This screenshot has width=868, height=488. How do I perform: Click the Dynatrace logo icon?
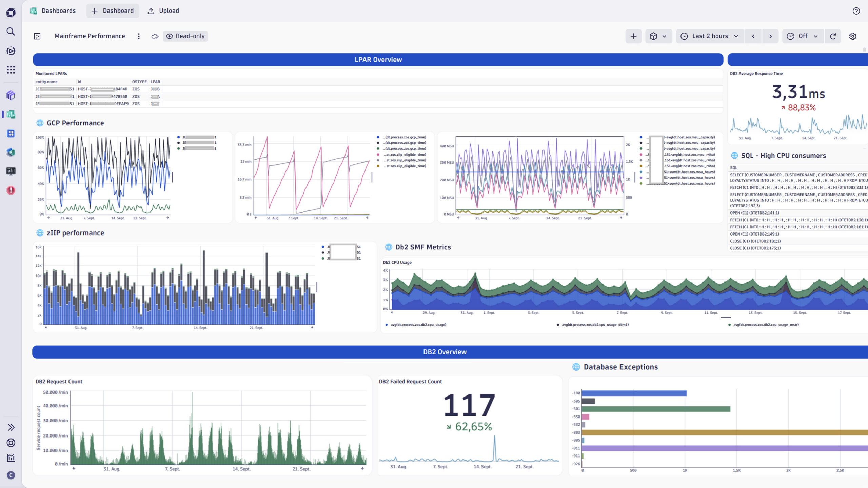click(11, 12)
